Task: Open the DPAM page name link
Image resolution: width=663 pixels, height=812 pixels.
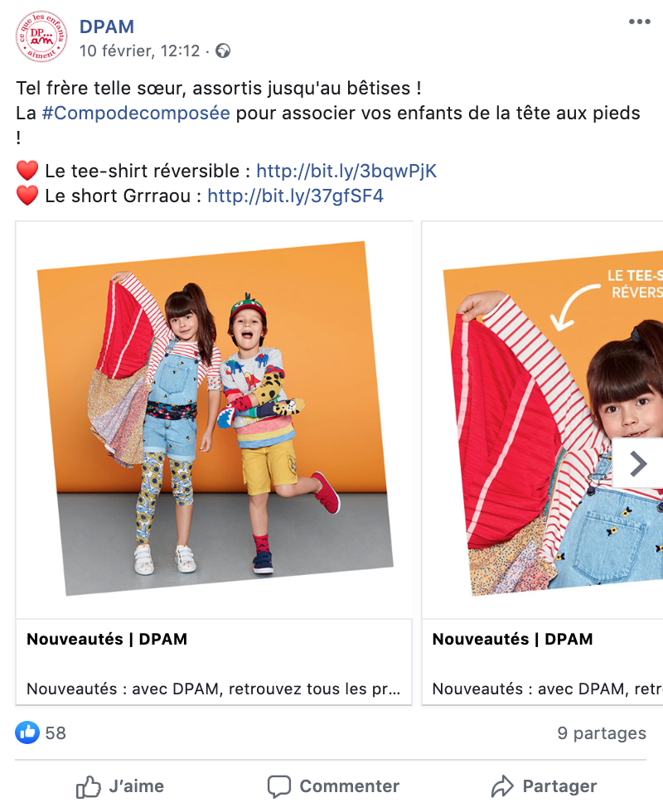Action: click(x=107, y=27)
